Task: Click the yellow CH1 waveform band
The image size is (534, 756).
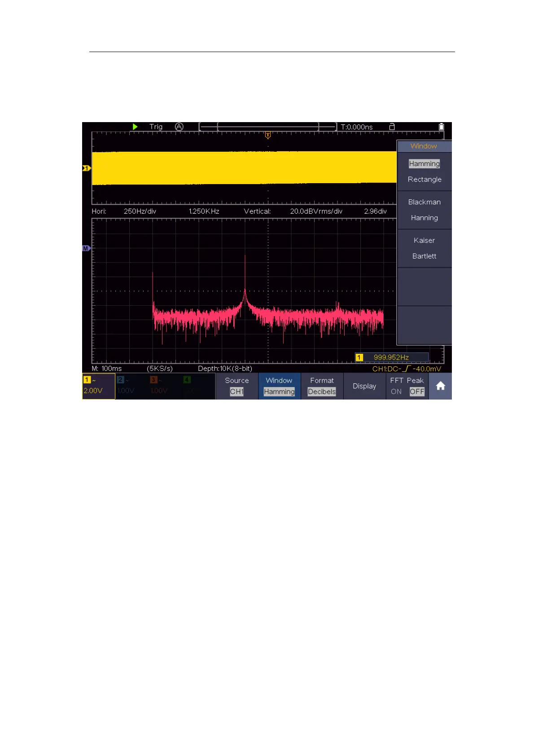Action: click(244, 168)
